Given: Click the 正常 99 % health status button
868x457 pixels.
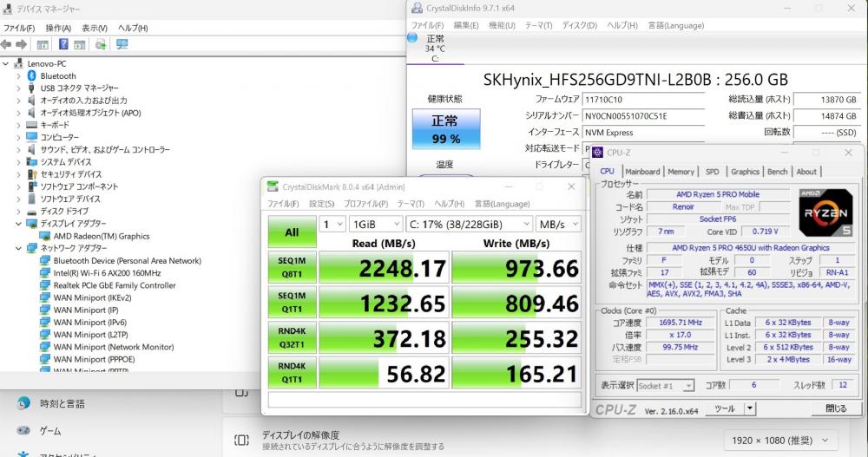Looking at the screenshot, I should click(x=445, y=129).
